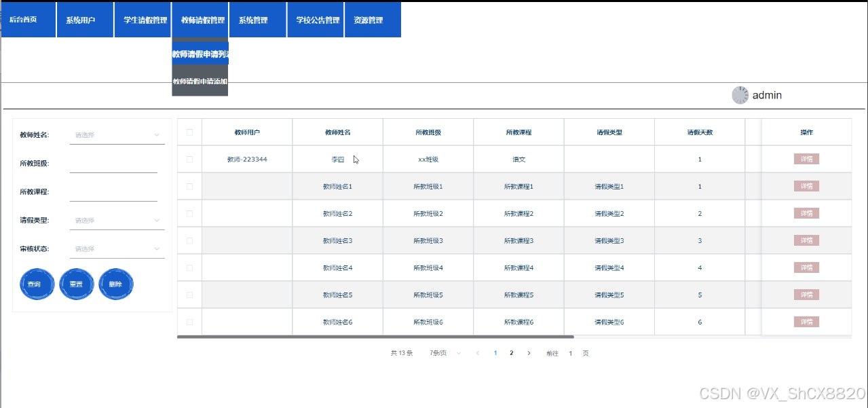Image resolution: width=868 pixels, height=408 pixels.
Task: Check the row checkbox for 教师姓名5
Action: [x=190, y=295]
